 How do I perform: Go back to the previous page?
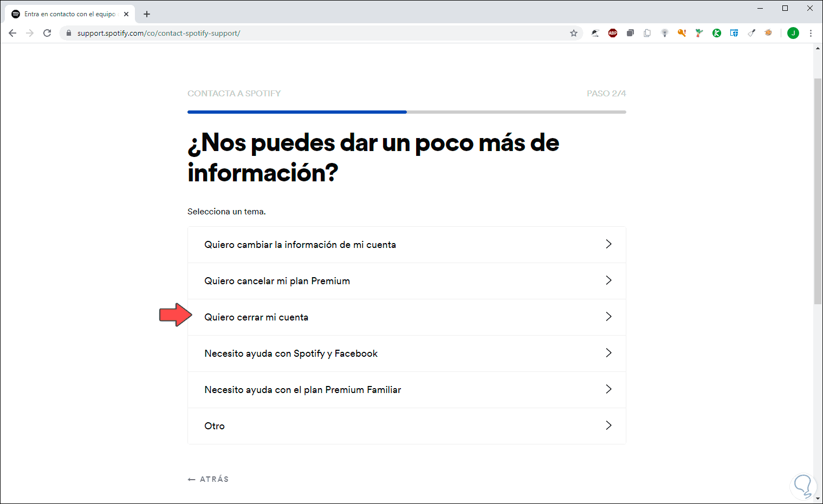tap(12, 33)
